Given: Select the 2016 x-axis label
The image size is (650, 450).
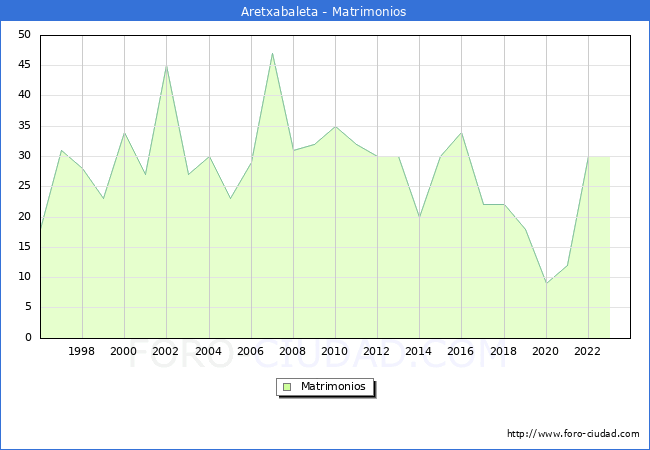Looking at the screenshot, I should pyautogui.click(x=461, y=351).
